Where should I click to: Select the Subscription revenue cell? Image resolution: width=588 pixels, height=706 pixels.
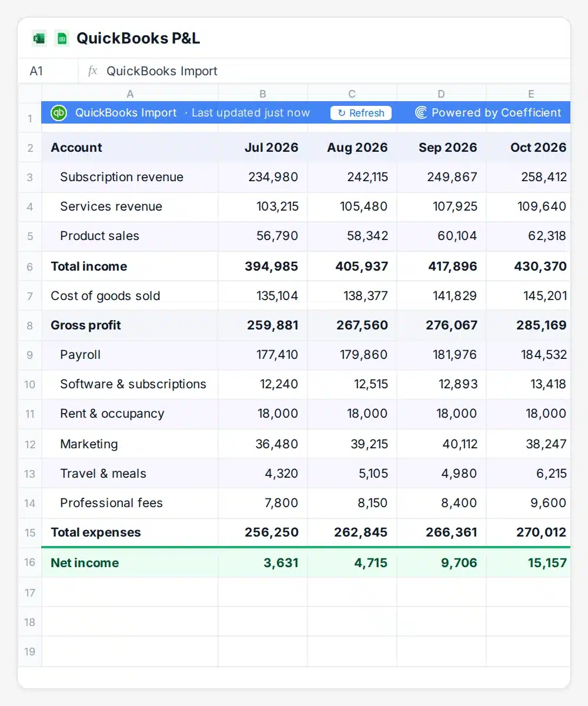point(130,177)
